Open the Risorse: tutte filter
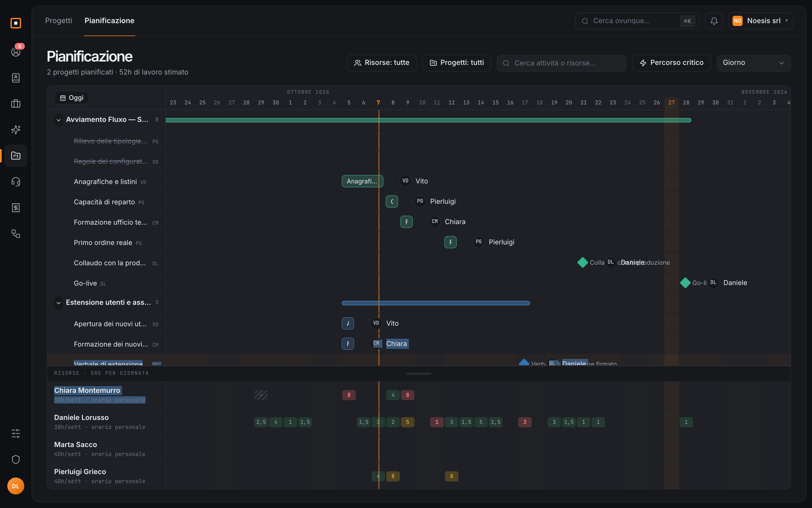Viewport: 812px width, 508px height. click(381, 63)
